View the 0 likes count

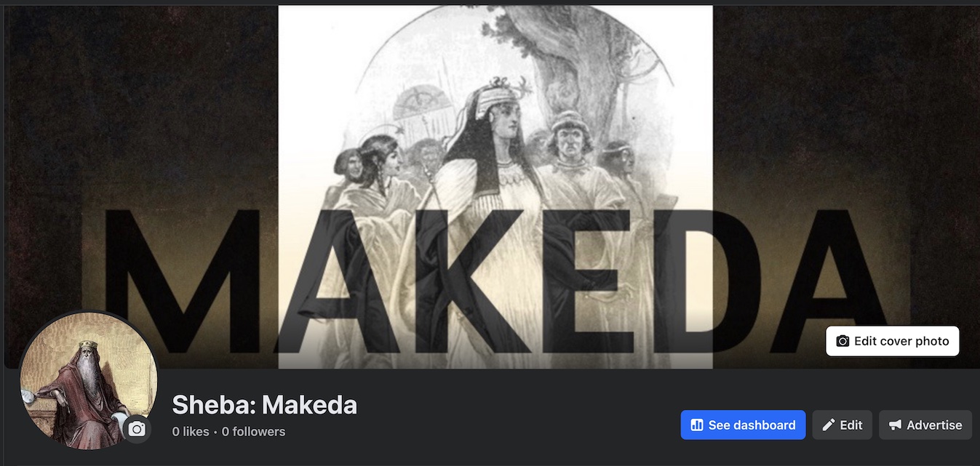[x=191, y=432]
